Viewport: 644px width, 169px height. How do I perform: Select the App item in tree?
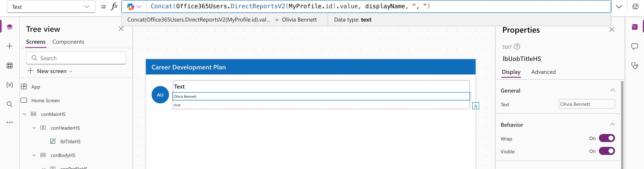click(x=36, y=87)
